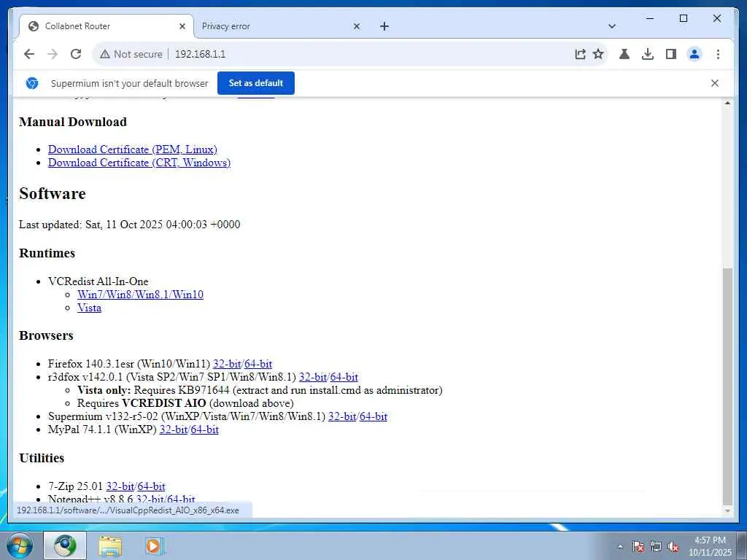
Task: Dismiss the default browser infobar
Action: tap(715, 83)
